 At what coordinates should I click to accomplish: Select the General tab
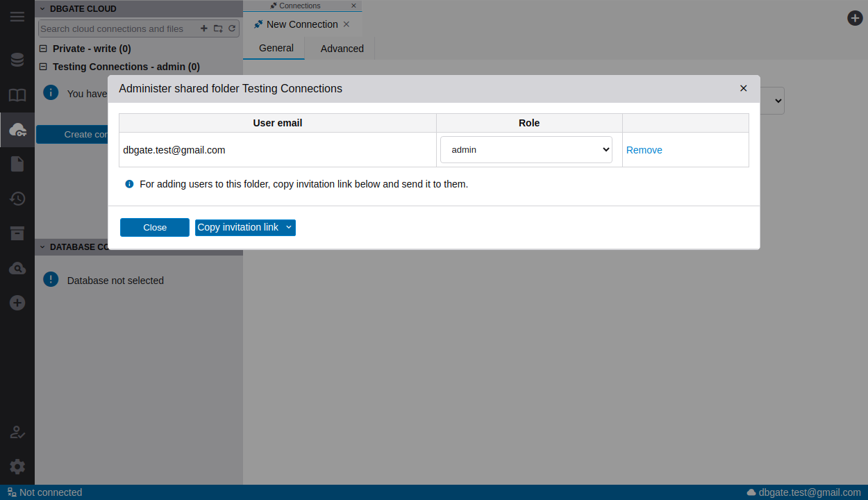tap(276, 48)
